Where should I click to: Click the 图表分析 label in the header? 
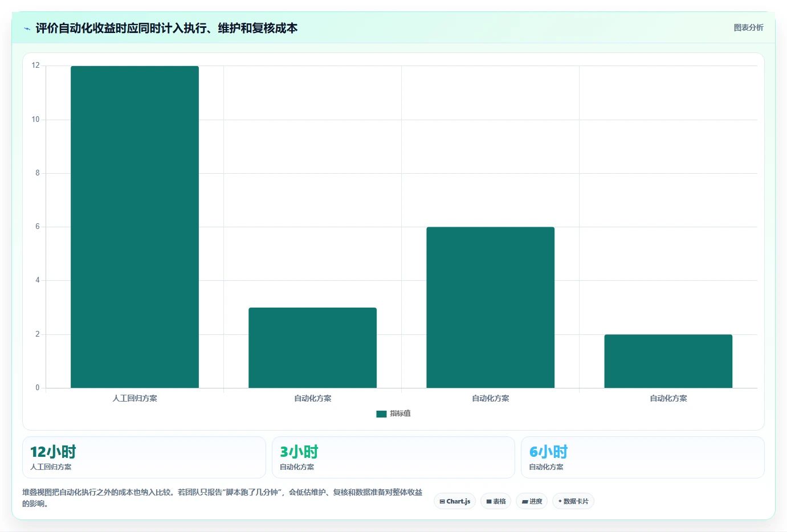748,27
